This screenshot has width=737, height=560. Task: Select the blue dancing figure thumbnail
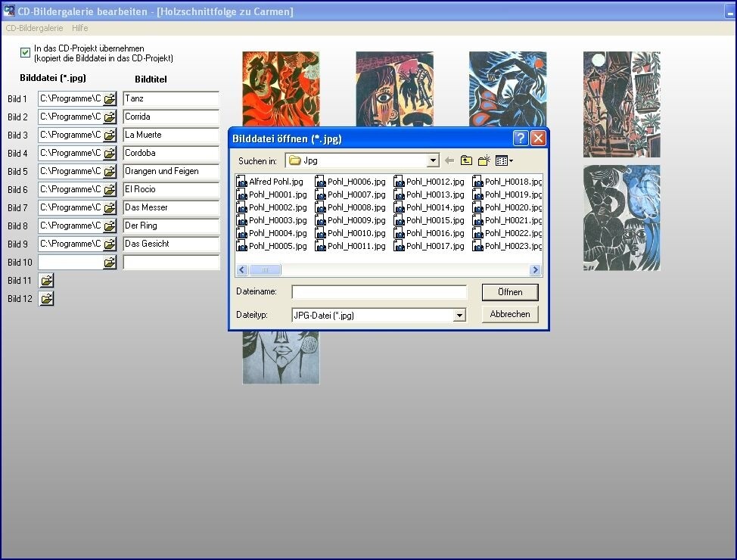coord(508,89)
